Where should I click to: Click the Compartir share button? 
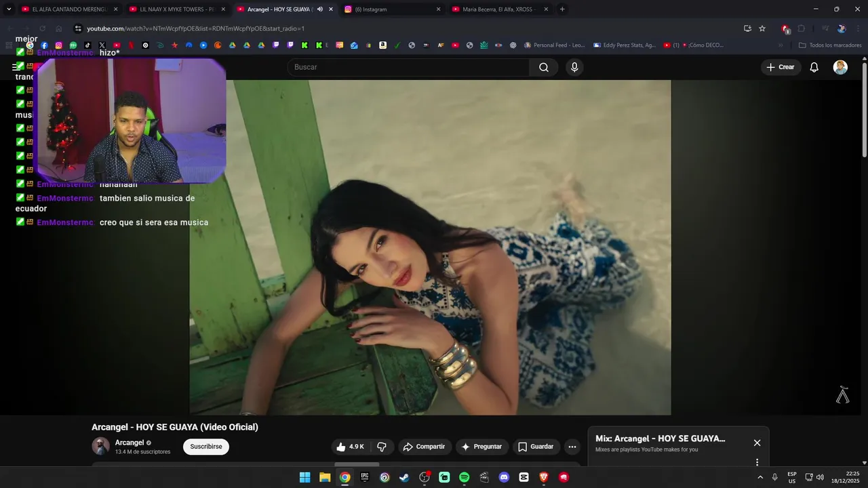click(424, 447)
